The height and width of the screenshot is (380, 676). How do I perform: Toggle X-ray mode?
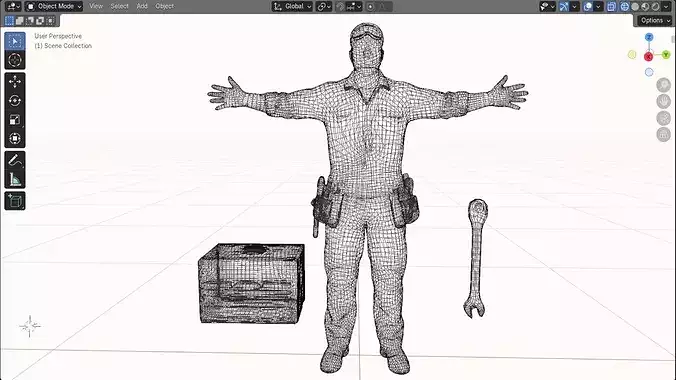[611, 6]
